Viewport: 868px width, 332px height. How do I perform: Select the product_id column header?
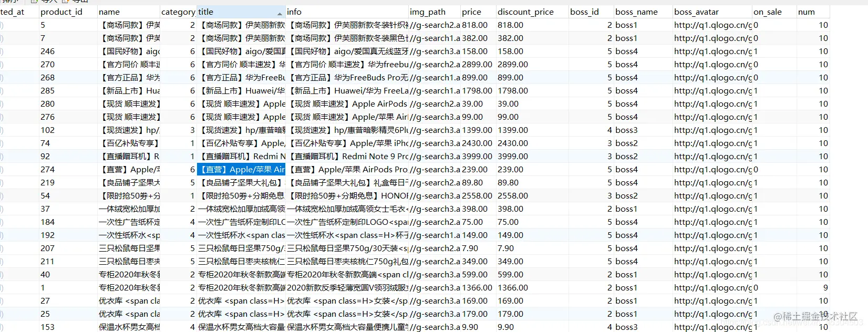coord(68,12)
